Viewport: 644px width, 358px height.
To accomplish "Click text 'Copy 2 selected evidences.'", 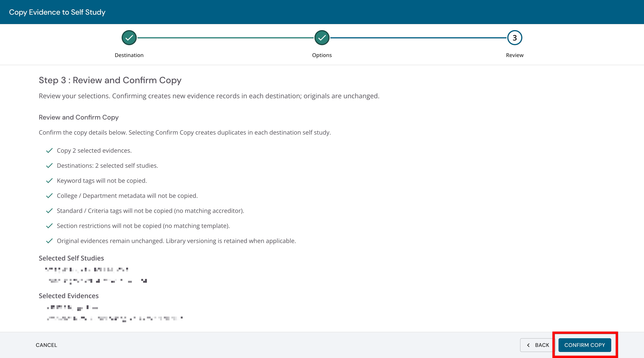I will coord(94,151).
